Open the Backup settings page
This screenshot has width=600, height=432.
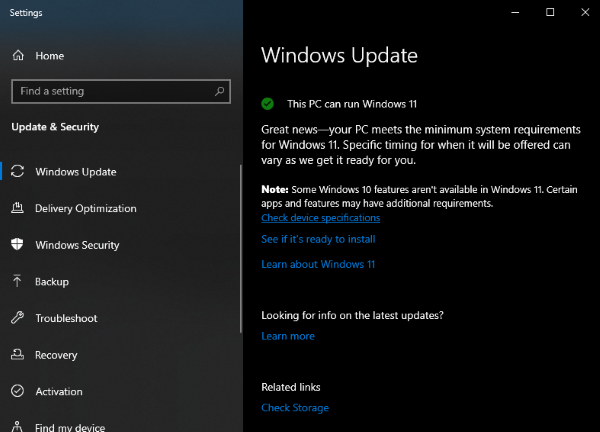52,282
